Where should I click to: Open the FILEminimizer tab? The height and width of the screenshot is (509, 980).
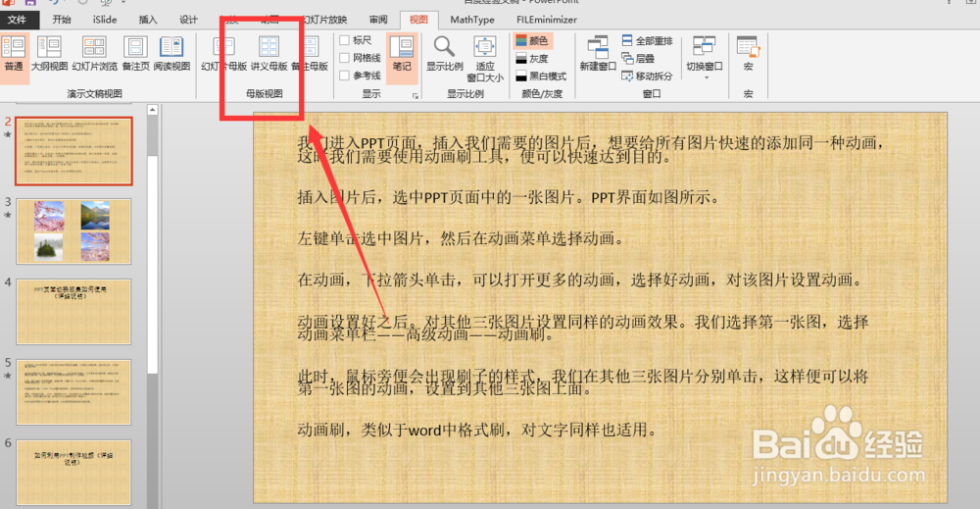(546, 20)
